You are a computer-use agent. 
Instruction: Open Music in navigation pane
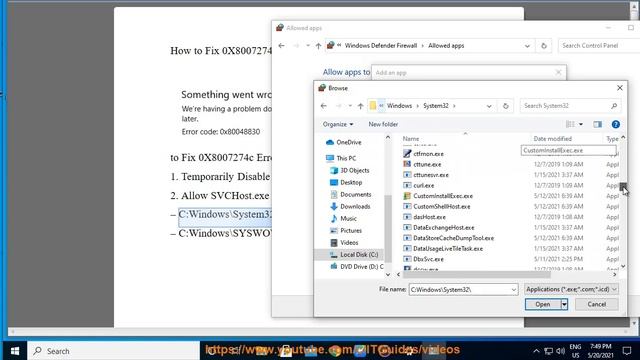(x=343, y=218)
